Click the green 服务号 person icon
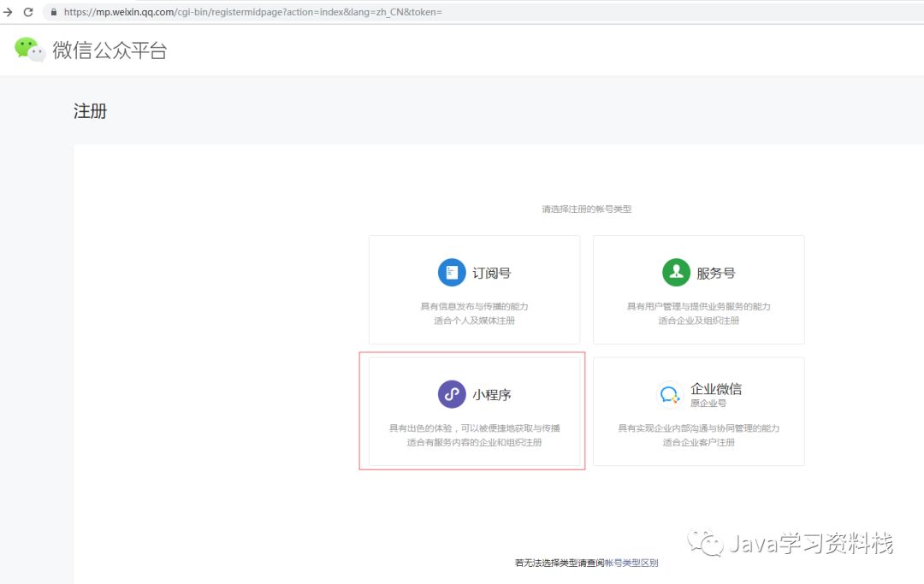The image size is (924, 584). (676, 273)
